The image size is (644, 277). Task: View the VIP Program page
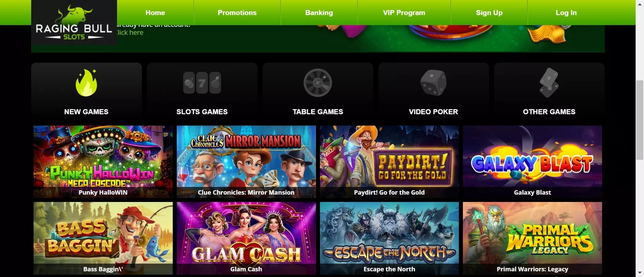pos(404,12)
